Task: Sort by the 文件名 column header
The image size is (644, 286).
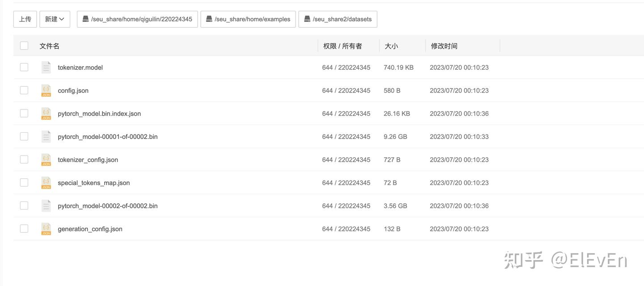Action: pyautogui.click(x=50, y=46)
